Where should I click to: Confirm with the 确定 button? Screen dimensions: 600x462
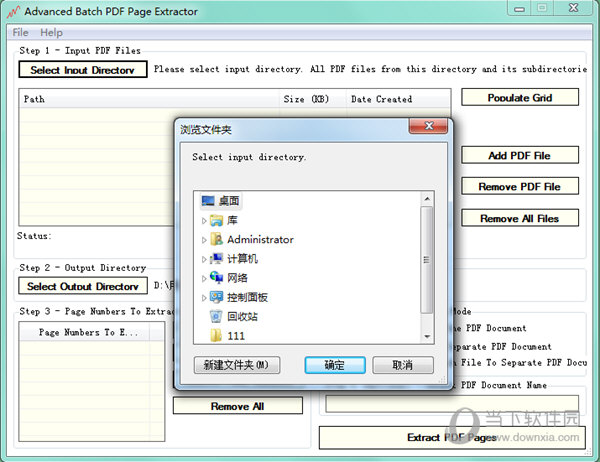335,365
